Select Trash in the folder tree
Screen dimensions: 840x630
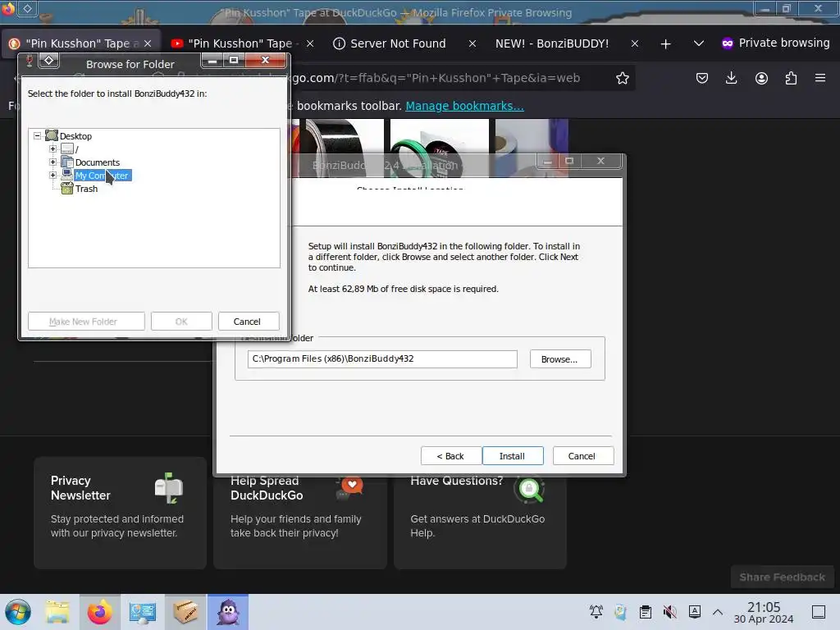[x=86, y=189]
